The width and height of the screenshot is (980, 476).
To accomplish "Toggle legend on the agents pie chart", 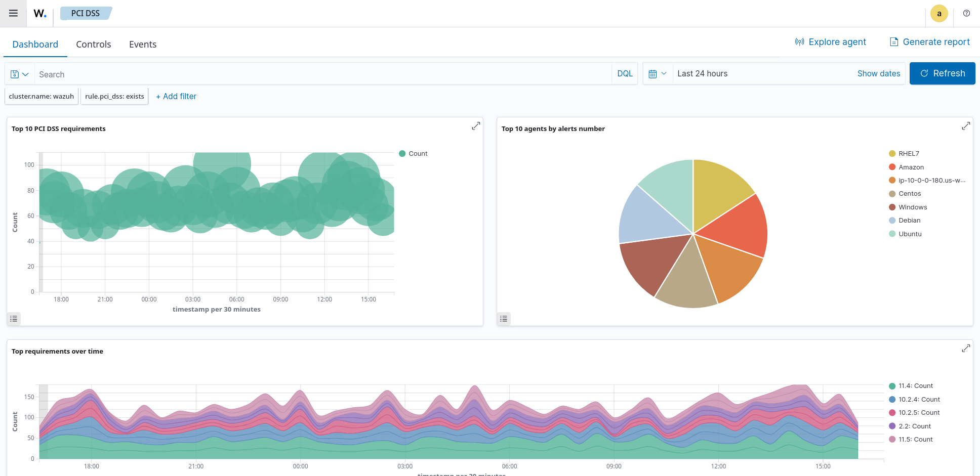I will (504, 319).
